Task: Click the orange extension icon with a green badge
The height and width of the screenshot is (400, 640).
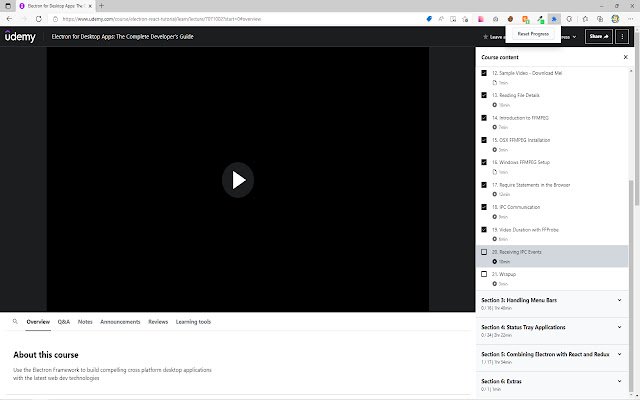Action: (x=525, y=19)
